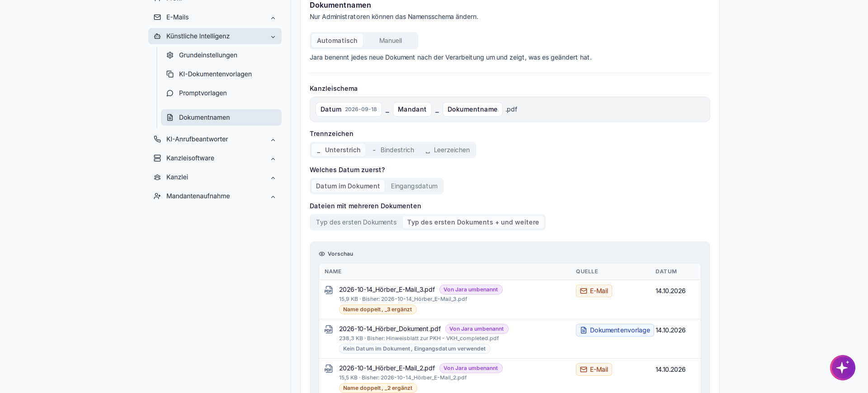
Task: Switch naming mode to Manuell
Action: click(x=391, y=41)
